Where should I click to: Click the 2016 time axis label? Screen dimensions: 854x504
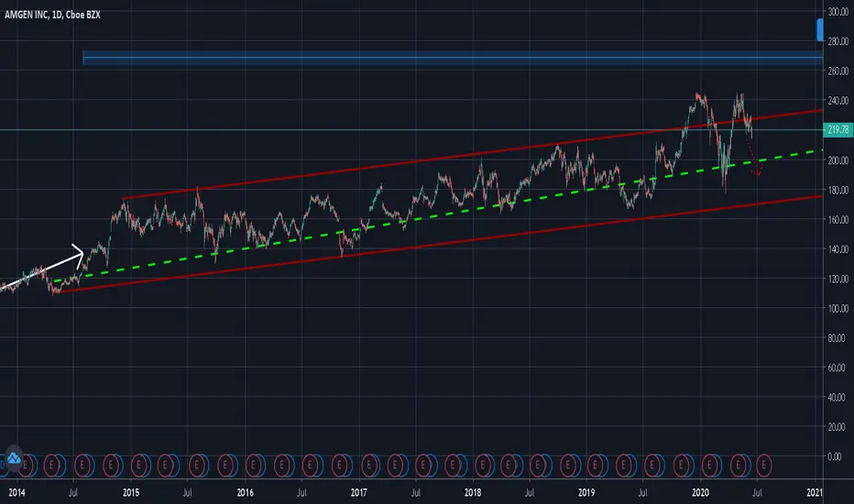click(x=245, y=493)
